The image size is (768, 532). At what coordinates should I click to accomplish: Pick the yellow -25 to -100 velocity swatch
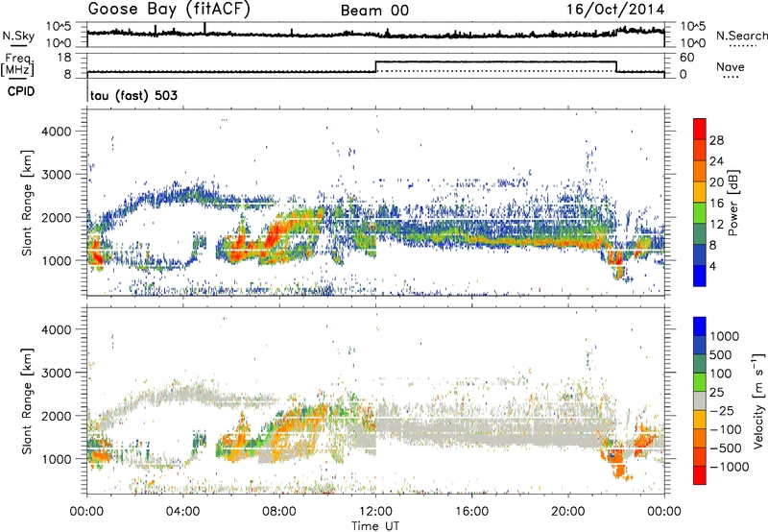click(x=700, y=420)
